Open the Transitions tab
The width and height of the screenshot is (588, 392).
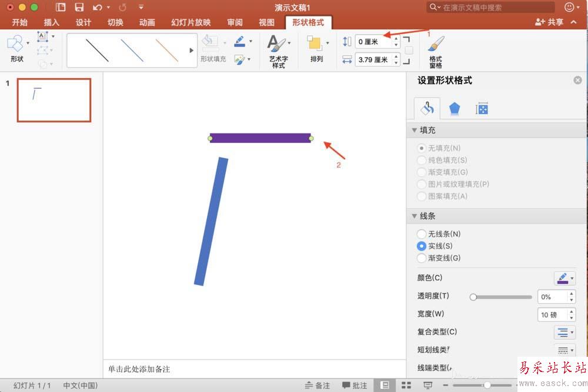click(x=115, y=22)
